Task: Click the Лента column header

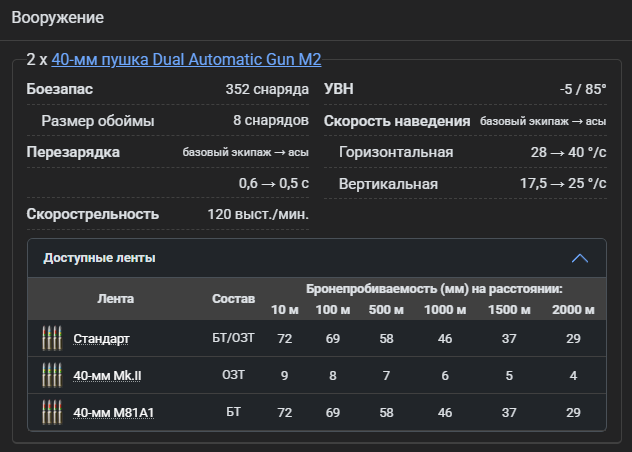Action: (x=115, y=299)
